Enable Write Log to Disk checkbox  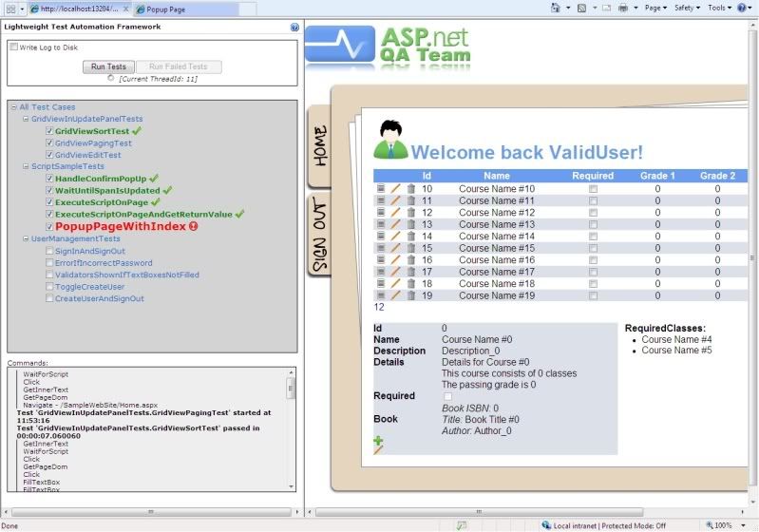pos(14,47)
